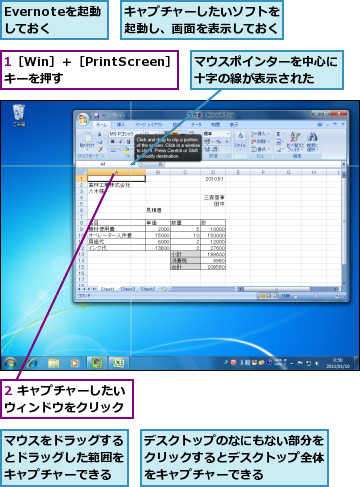Image resolution: width=360 pixels, height=487 pixels.
Task: Open the Windows Start menu orb
Action: 10,362
